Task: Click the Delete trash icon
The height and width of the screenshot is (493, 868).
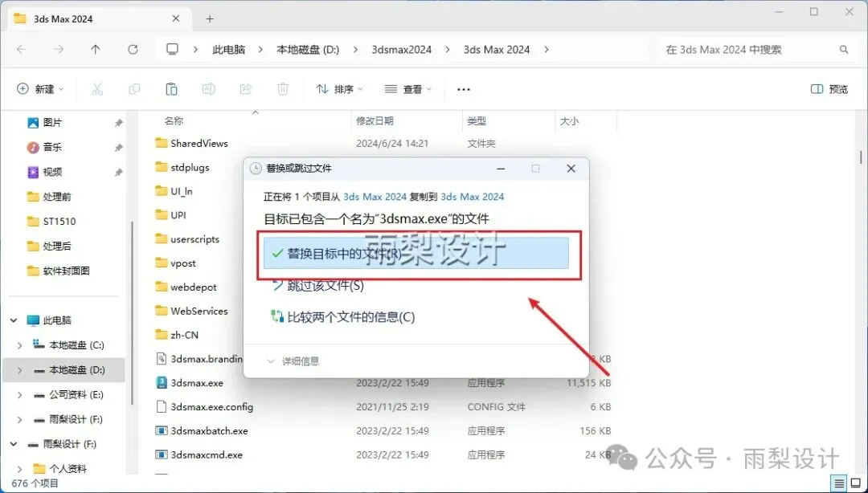Action: (283, 89)
